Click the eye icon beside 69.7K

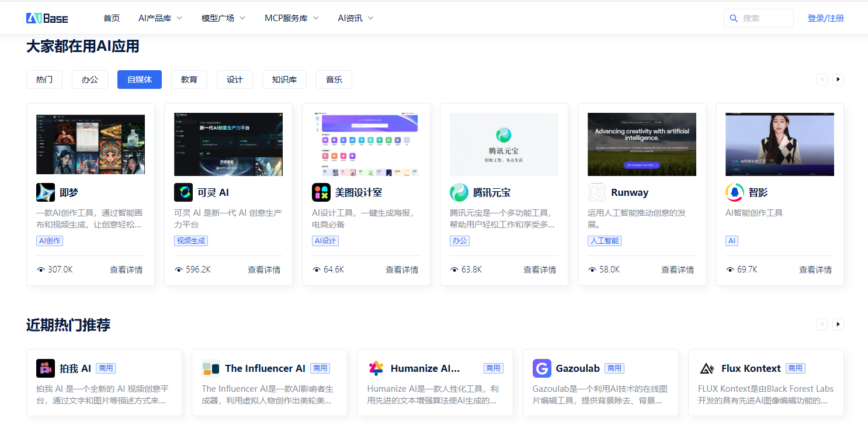730,270
